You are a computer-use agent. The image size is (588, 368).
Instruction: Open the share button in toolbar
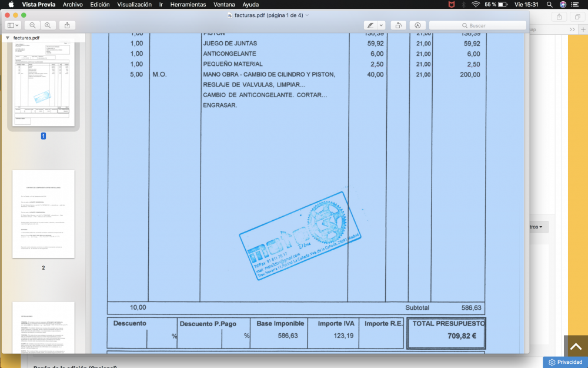tap(67, 25)
